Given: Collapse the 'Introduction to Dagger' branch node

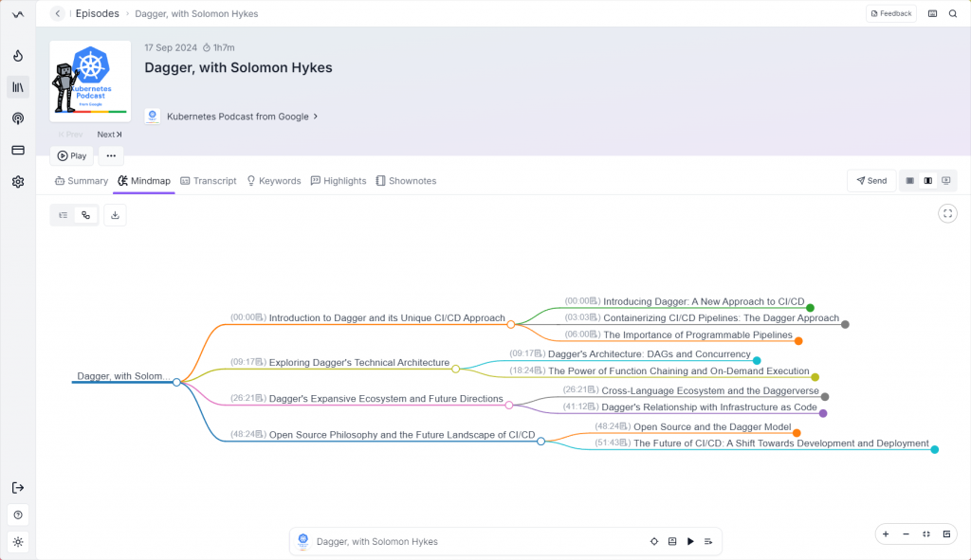Looking at the screenshot, I should (x=510, y=324).
